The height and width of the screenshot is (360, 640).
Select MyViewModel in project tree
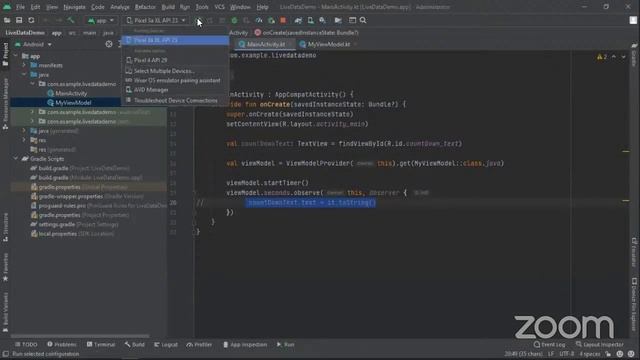(73, 103)
